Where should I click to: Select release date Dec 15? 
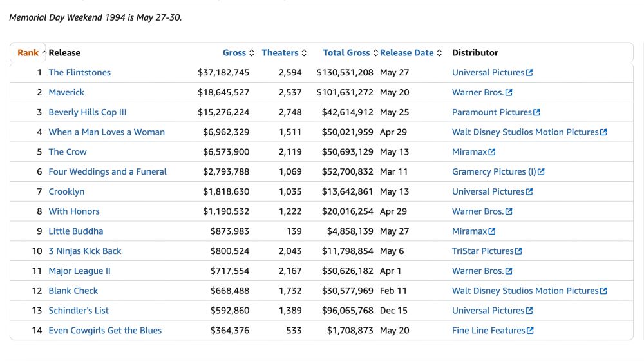393,311
